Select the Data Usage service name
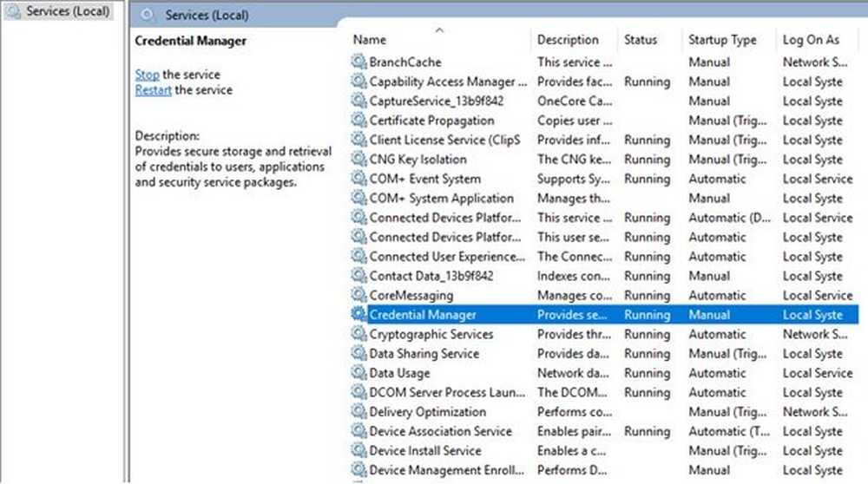This screenshot has height=484, width=868. tap(399, 373)
